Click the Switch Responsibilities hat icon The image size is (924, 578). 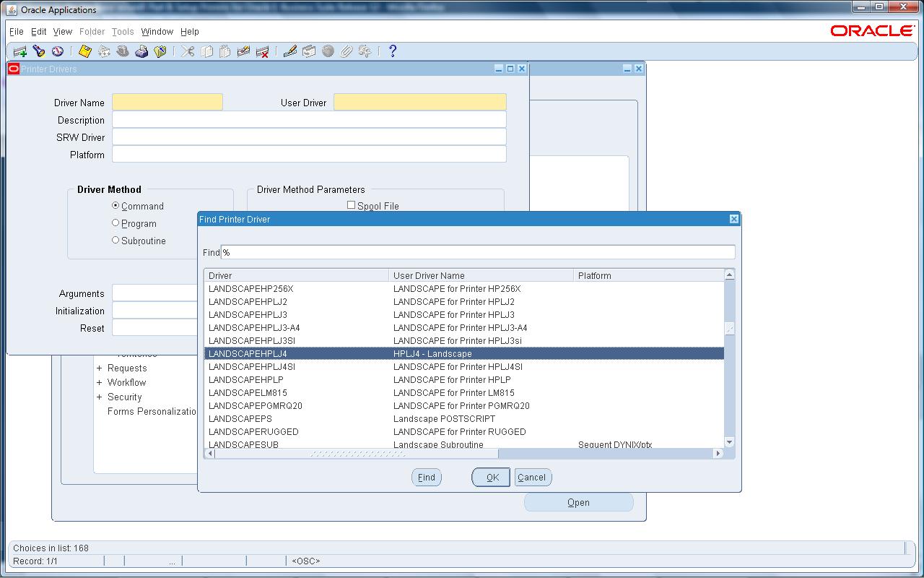(123, 51)
